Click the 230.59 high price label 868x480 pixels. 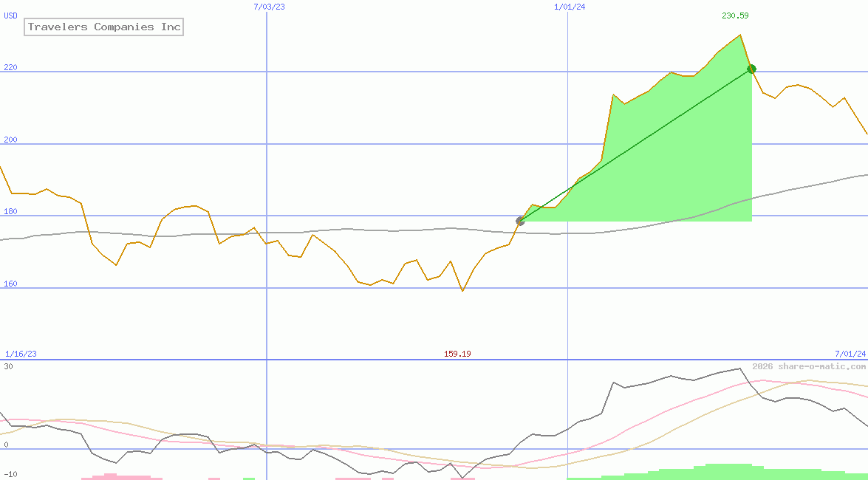pyautogui.click(x=735, y=16)
